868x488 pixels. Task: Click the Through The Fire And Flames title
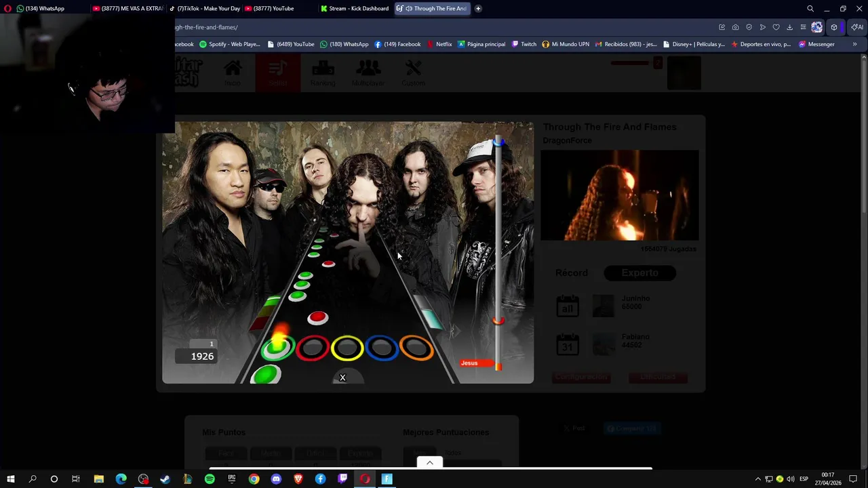[x=610, y=127]
